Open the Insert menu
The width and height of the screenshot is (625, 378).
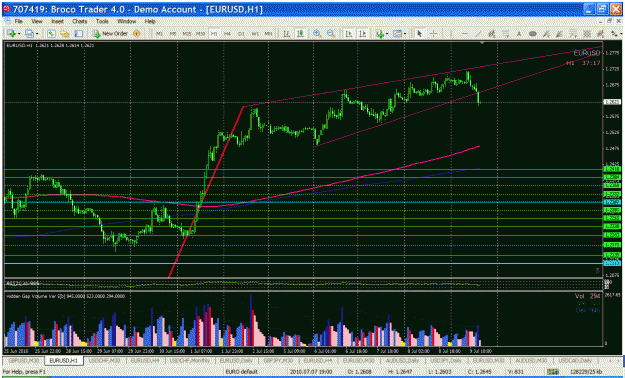pyautogui.click(x=57, y=21)
